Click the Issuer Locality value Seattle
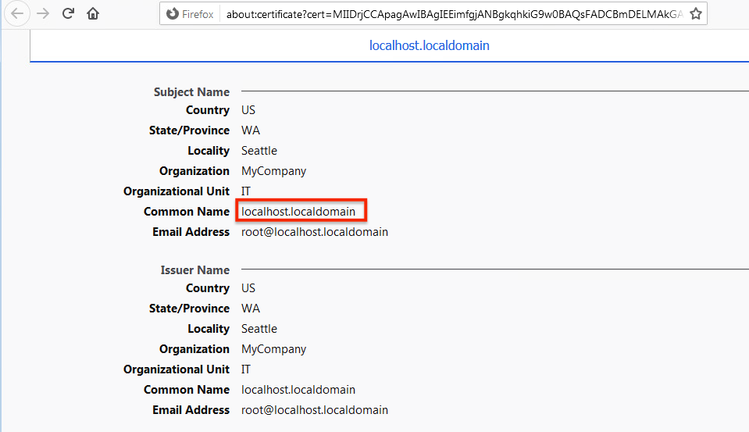749x432 pixels. (259, 329)
